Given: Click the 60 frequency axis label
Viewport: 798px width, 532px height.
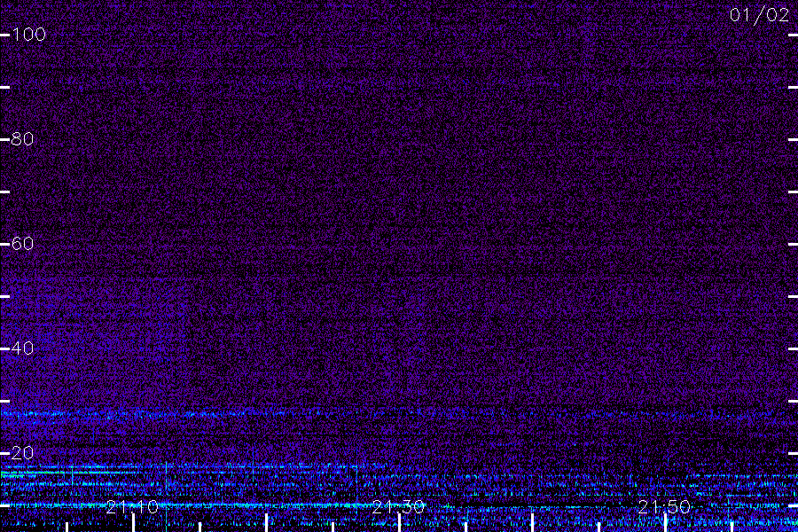Looking at the screenshot, I should pos(22,244).
